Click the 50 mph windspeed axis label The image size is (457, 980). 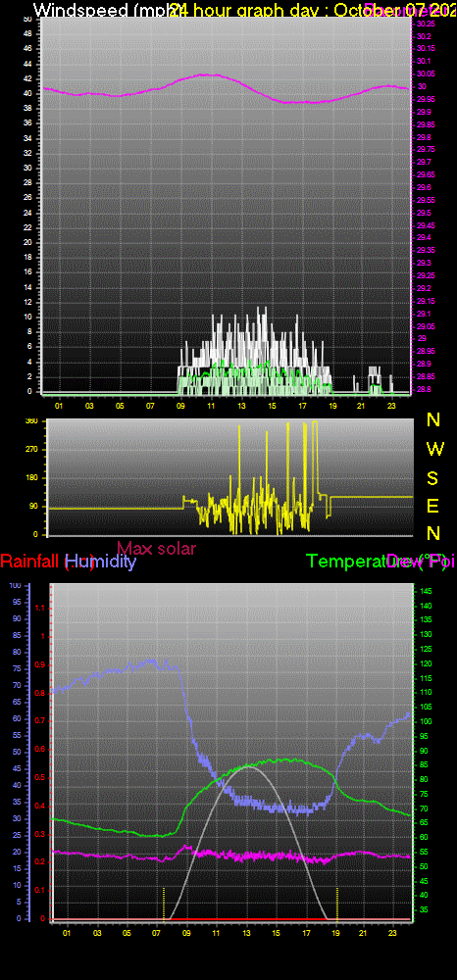pos(27,19)
